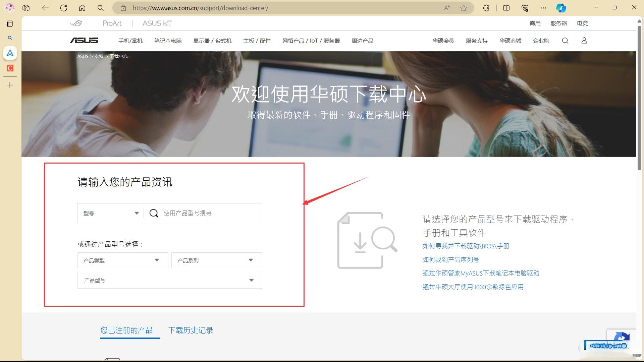The image size is (644, 362).
Task: Click the ASUS logo in navigation
Action: pyautogui.click(x=84, y=41)
